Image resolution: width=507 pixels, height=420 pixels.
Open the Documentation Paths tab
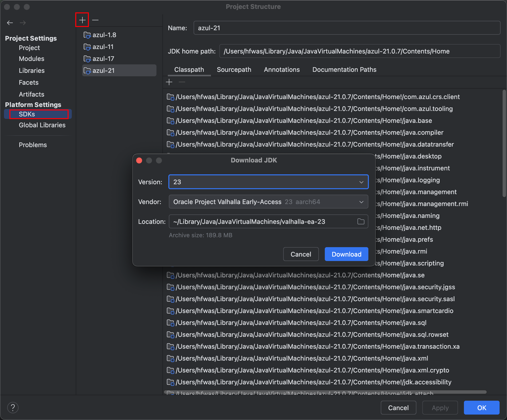344,70
